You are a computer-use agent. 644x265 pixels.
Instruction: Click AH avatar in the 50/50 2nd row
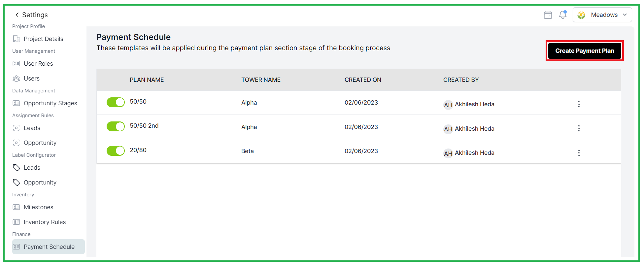[x=448, y=129]
